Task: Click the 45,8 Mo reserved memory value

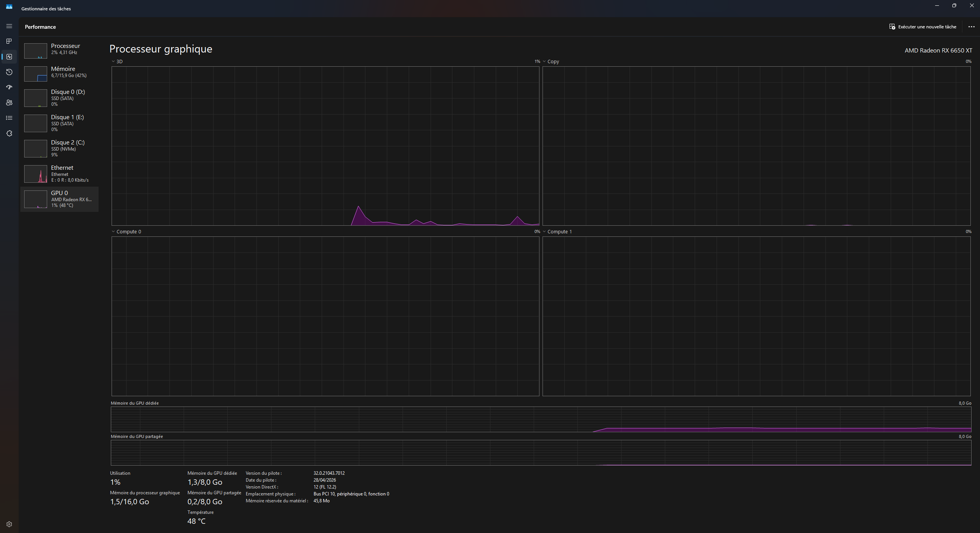Action: click(321, 501)
